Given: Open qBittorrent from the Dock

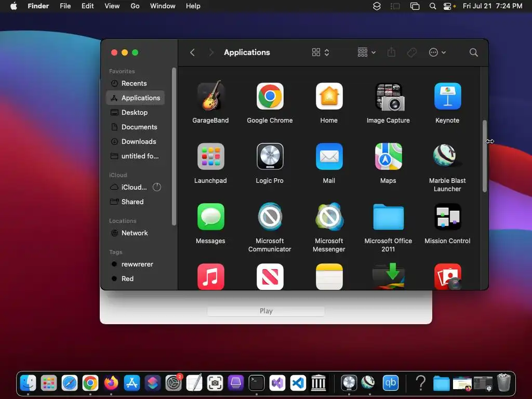Looking at the screenshot, I should 391,383.
